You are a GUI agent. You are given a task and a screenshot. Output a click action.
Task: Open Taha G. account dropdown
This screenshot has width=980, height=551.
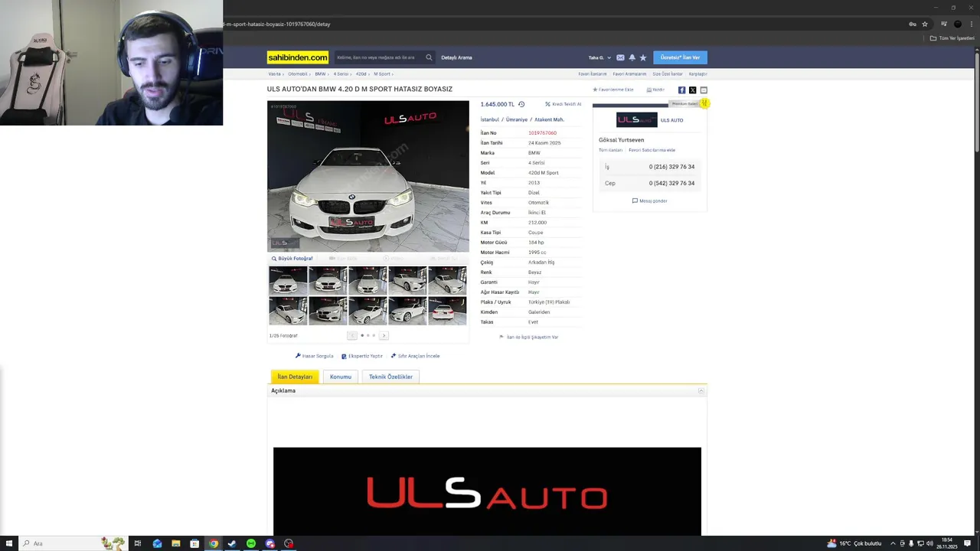pos(599,57)
